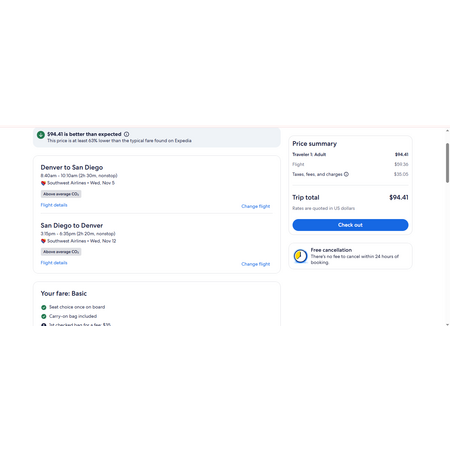Click the free cancellation clock icon

(x=300, y=256)
